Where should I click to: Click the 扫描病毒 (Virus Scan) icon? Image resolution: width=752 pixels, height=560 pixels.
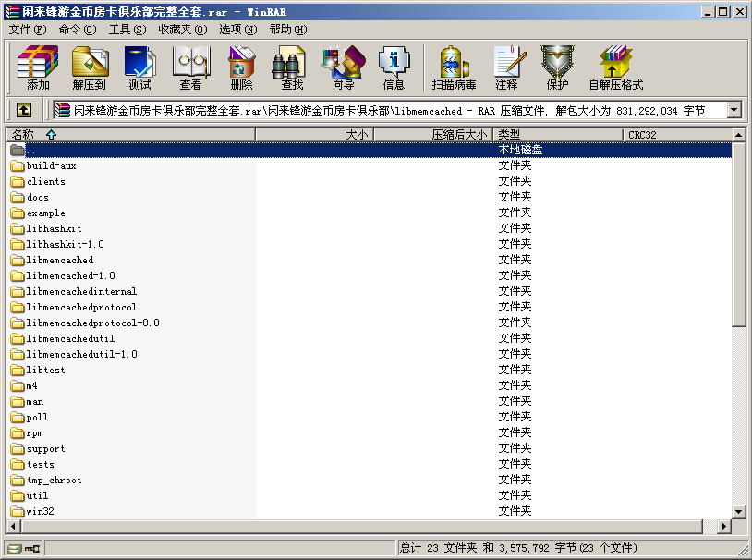454,67
